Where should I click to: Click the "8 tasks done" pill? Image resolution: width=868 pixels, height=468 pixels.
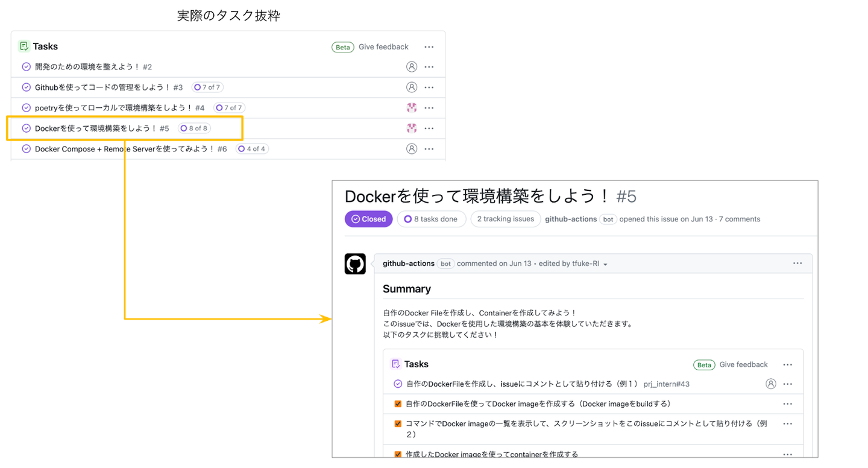(432, 219)
